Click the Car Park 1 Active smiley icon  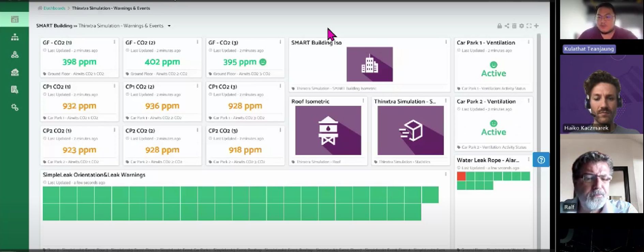[494, 65]
